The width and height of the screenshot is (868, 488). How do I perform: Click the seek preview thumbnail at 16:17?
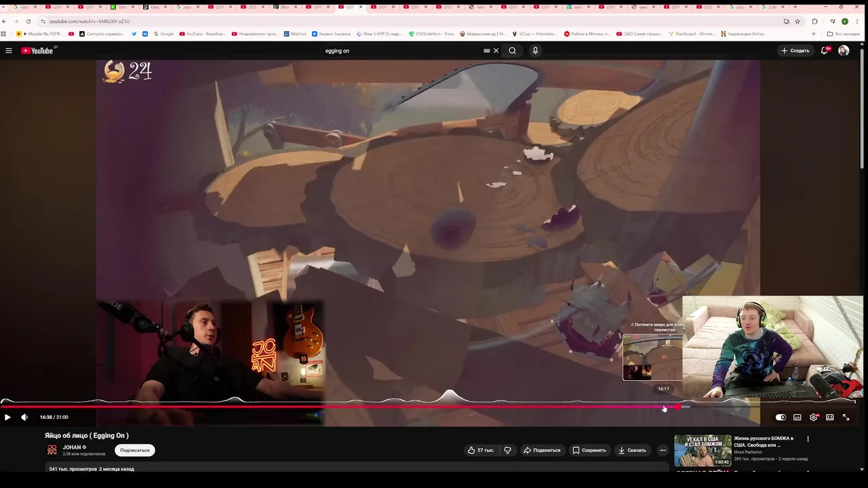[x=652, y=357]
